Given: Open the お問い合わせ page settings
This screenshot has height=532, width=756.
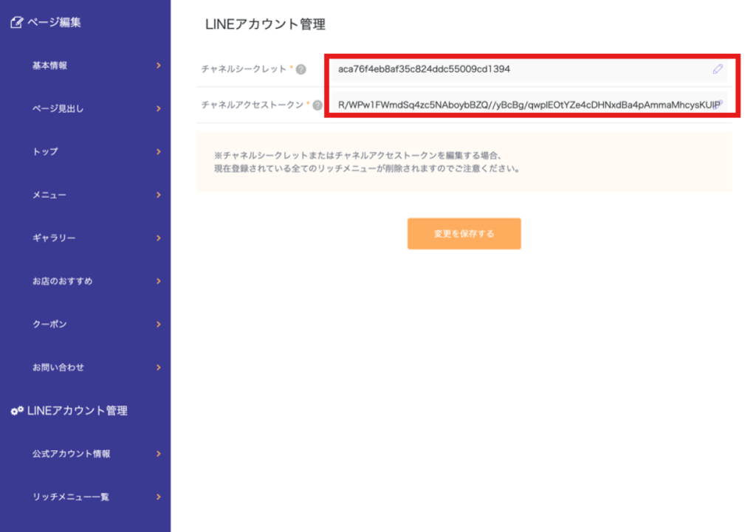Looking at the screenshot, I should [58, 367].
